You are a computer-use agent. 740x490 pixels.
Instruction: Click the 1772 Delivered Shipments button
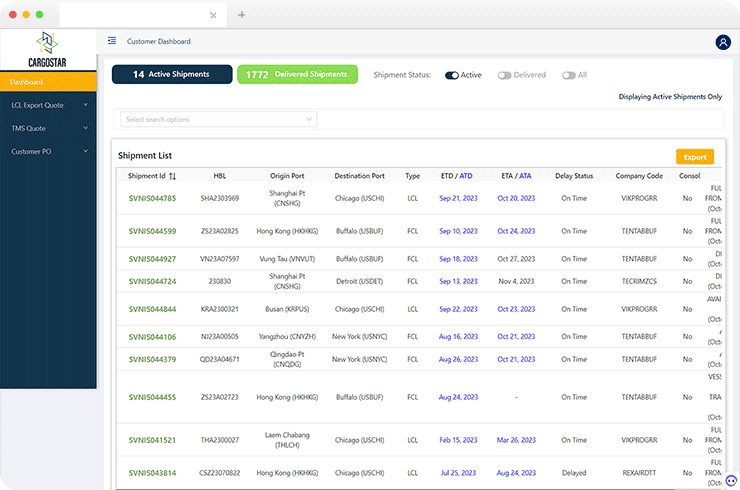tap(296, 75)
